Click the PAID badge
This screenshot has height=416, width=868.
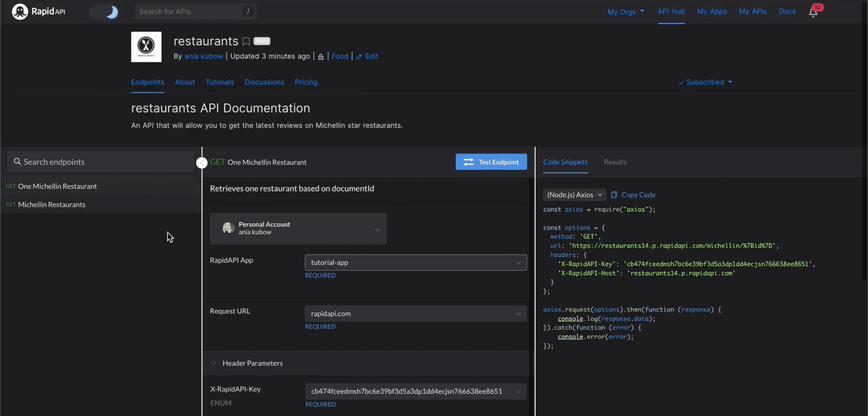click(x=262, y=41)
